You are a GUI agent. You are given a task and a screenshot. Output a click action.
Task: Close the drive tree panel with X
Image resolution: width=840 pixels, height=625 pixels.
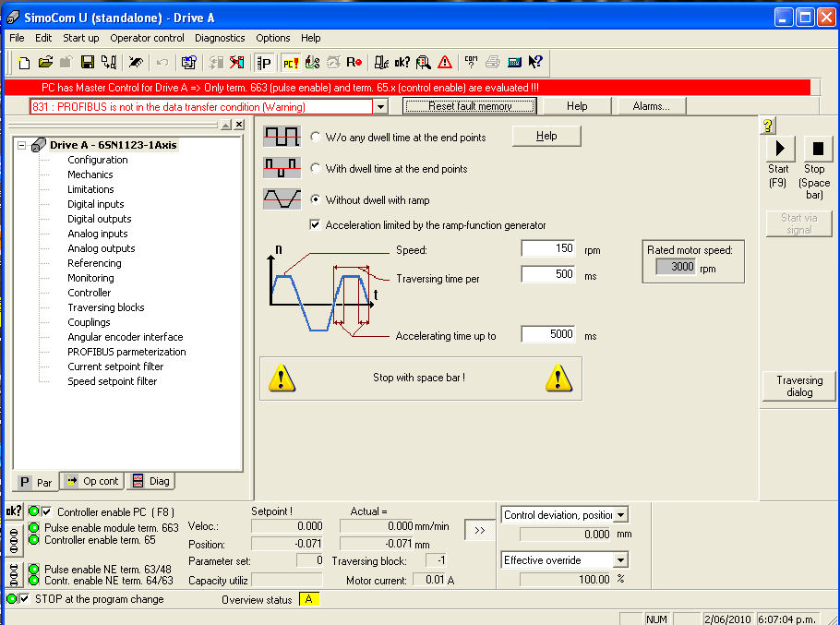(239, 125)
